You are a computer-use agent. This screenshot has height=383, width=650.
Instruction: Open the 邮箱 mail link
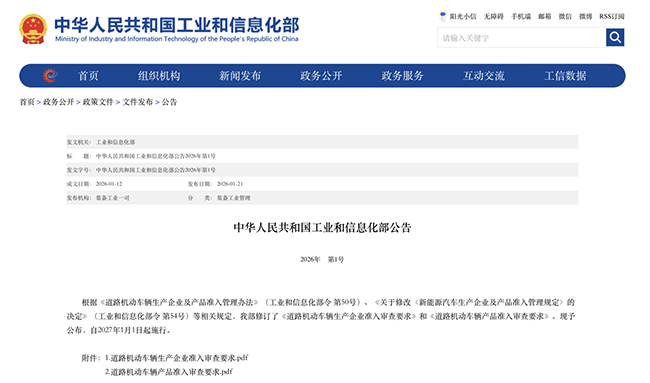click(x=545, y=17)
